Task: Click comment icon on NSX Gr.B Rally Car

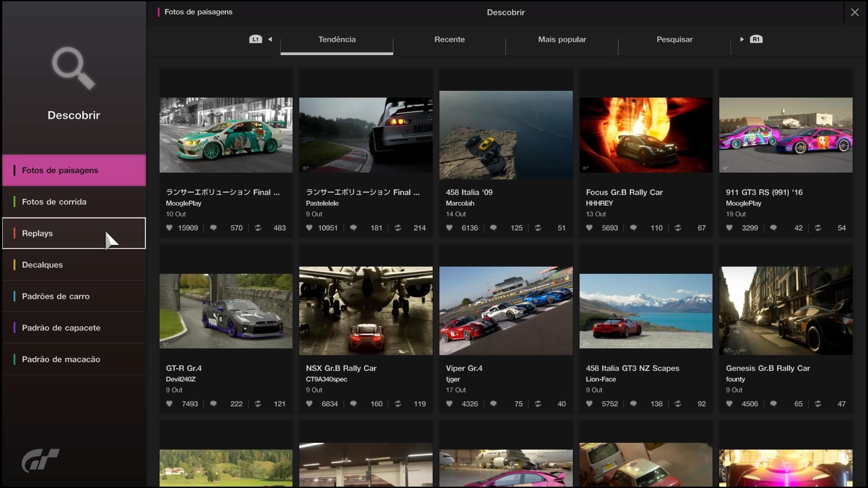Action: click(x=354, y=404)
